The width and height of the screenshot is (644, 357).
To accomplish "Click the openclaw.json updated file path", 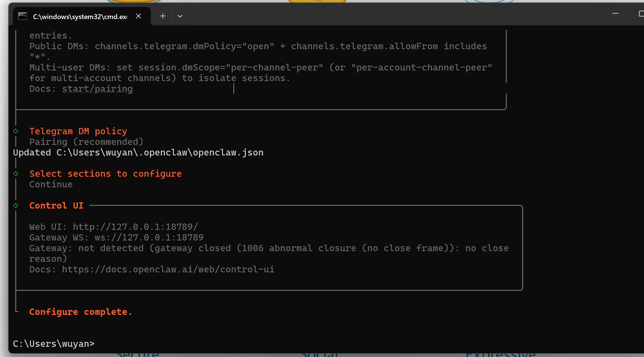I will [x=160, y=152].
